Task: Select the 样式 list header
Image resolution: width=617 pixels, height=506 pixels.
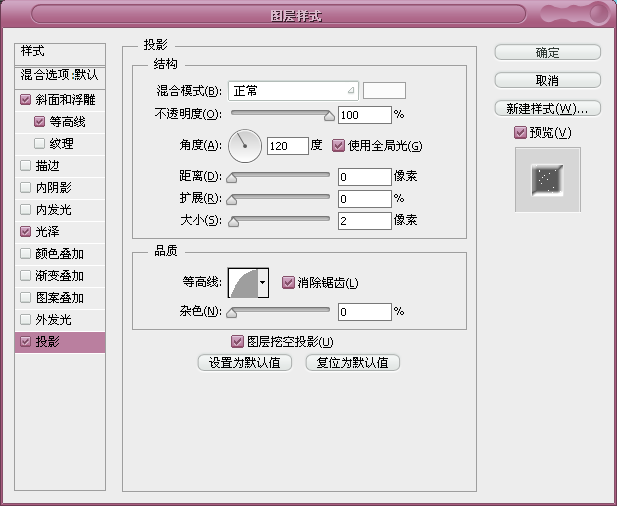Action: click(60, 54)
